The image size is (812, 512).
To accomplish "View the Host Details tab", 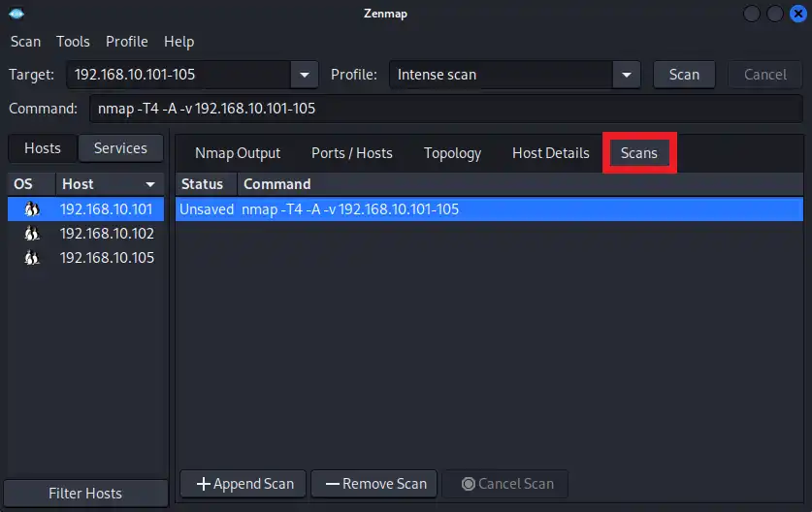I will pos(550,153).
